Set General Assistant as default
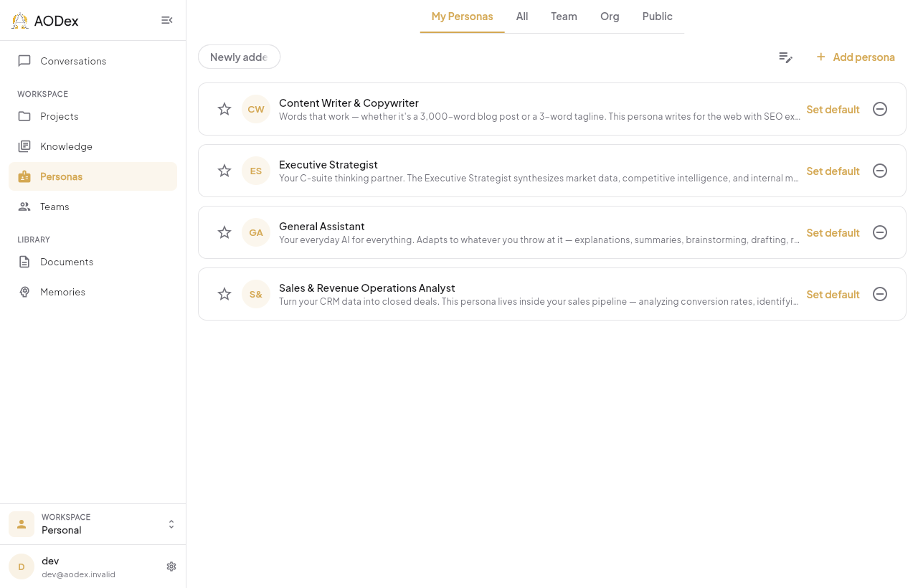Screen dimensions: 918x588 click(x=833, y=232)
